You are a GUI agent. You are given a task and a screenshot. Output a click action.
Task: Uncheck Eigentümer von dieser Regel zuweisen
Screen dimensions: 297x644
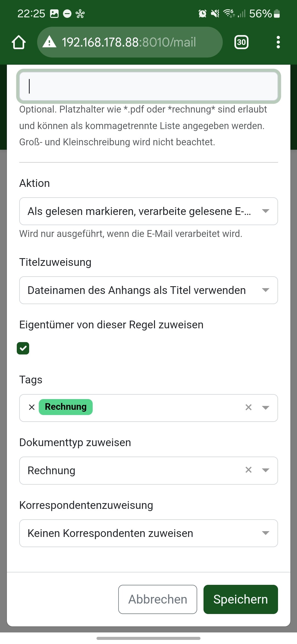point(23,348)
